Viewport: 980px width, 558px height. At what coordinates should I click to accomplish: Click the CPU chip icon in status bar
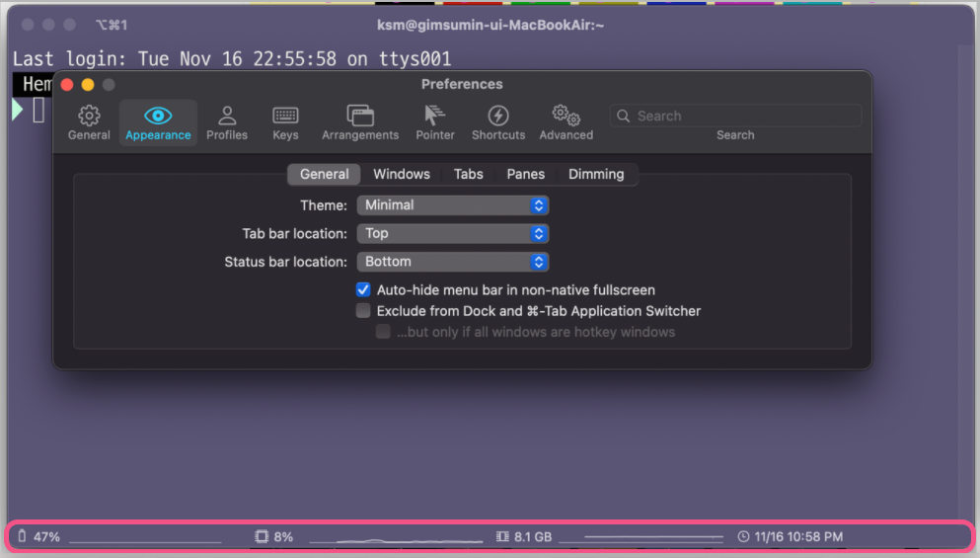262,536
